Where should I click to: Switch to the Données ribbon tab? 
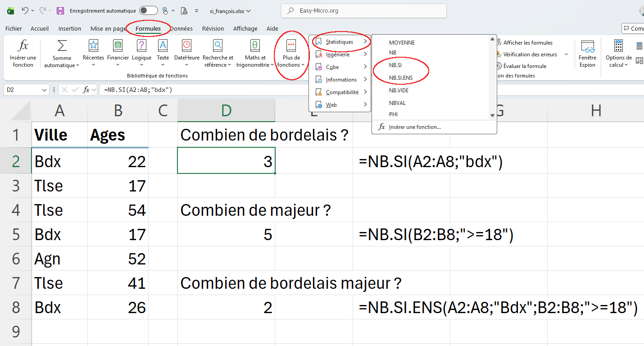(181, 28)
